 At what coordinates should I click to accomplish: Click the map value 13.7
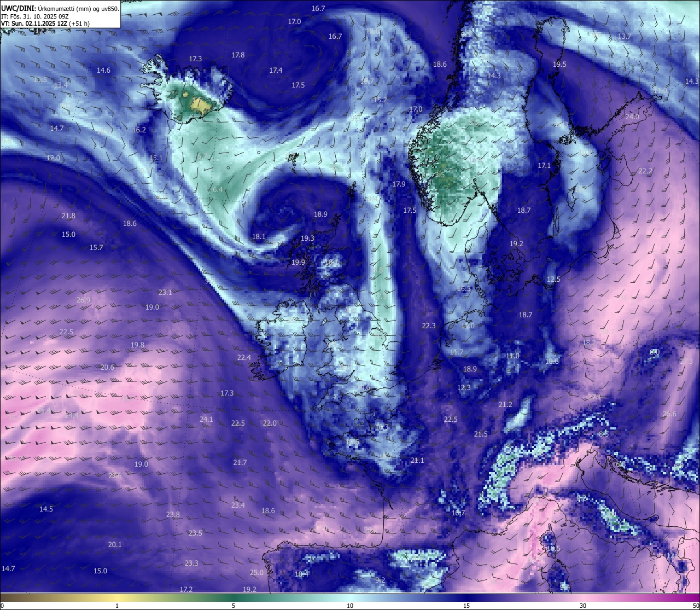(624, 36)
